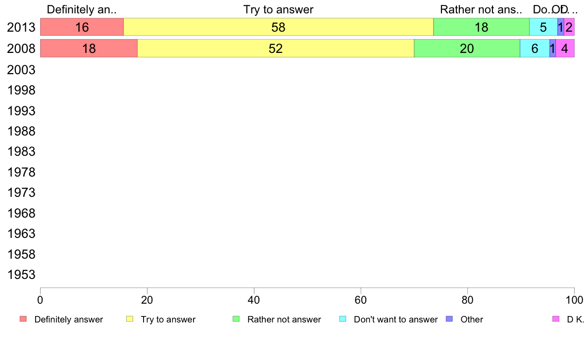Select the 2013 yellow bar segment showing 58
The width and height of the screenshot is (588, 364).
tap(278, 27)
